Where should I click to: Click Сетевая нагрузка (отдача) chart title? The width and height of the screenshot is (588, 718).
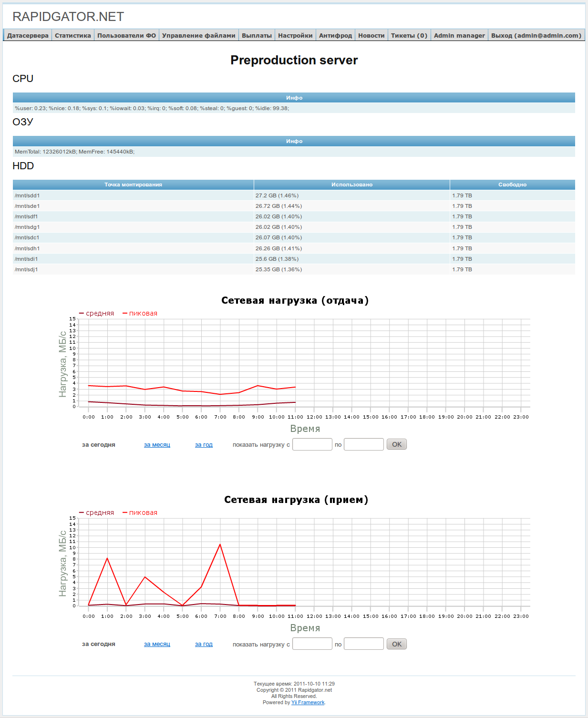pos(295,300)
